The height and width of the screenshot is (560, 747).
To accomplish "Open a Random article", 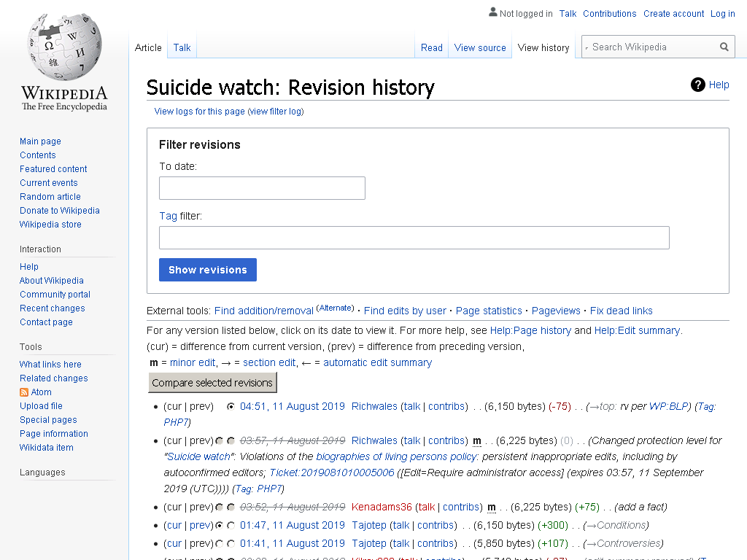I will [x=50, y=197].
